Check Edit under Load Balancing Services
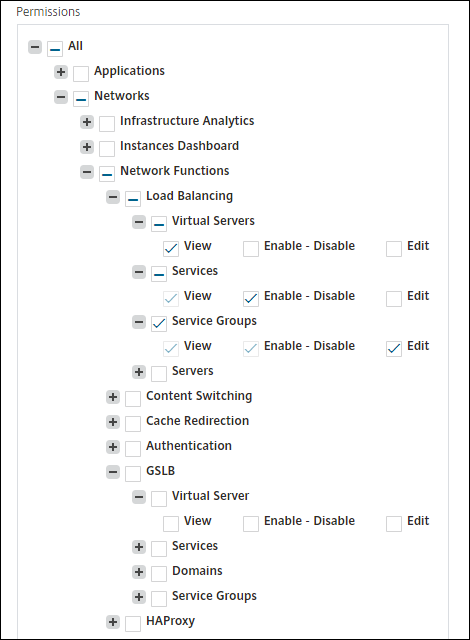 tap(394, 299)
